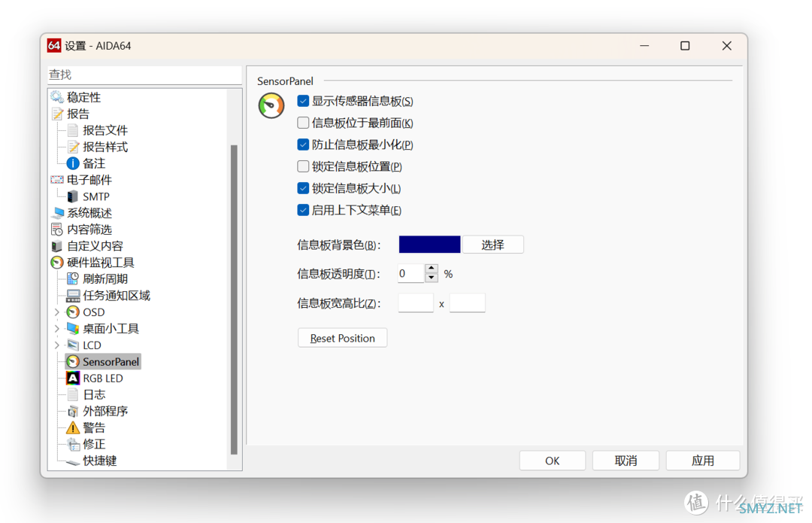Click the RGB LED icon
The width and height of the screenshot is (812, 523).
click(73, 379)
